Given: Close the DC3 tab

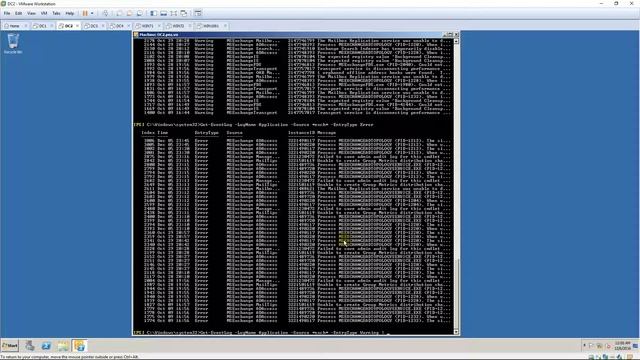Looking at the screenshot, I should pos(103,26).
